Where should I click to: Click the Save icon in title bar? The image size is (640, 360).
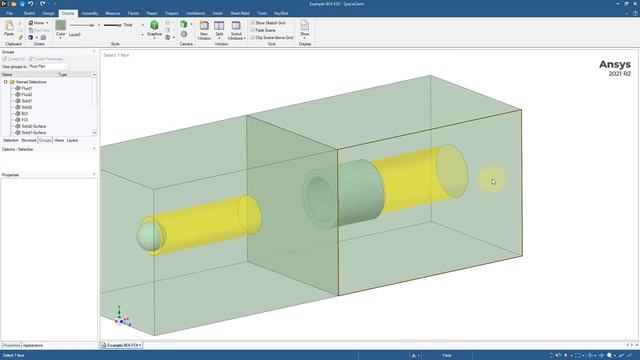[x=22, y=4]
